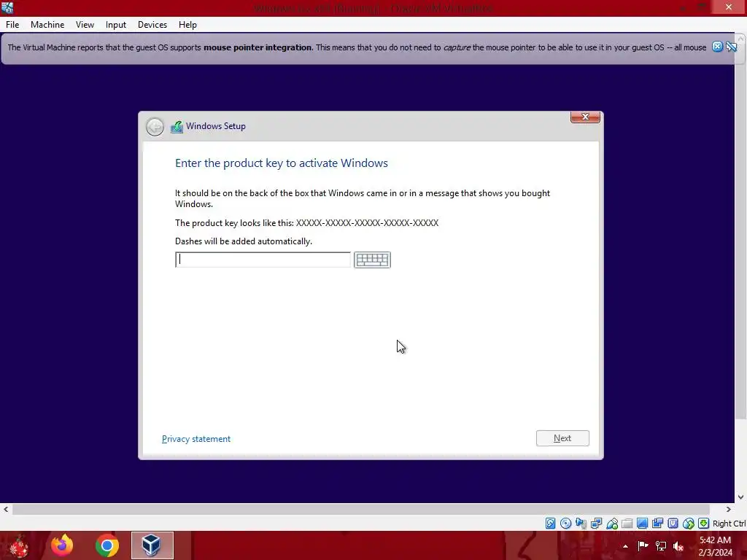Open the display settings status icon
This screenshot has width=747, height=560.
[642, 524]
